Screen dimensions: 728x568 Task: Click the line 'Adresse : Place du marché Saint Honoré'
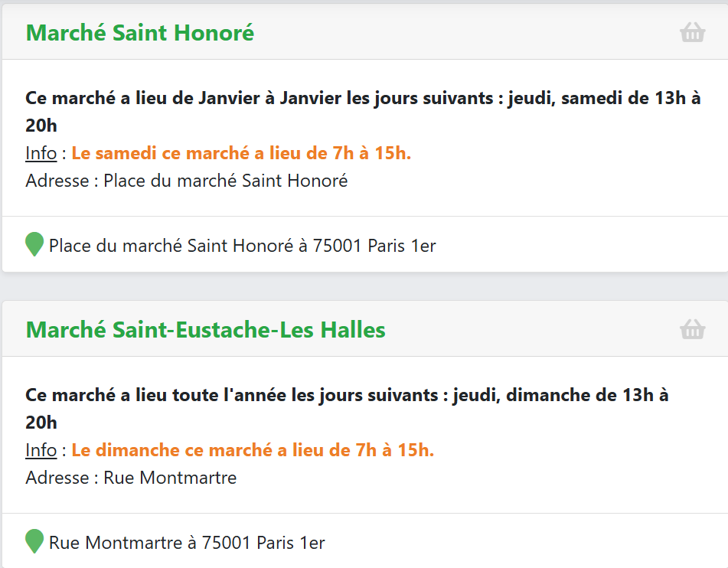point(186,181)
